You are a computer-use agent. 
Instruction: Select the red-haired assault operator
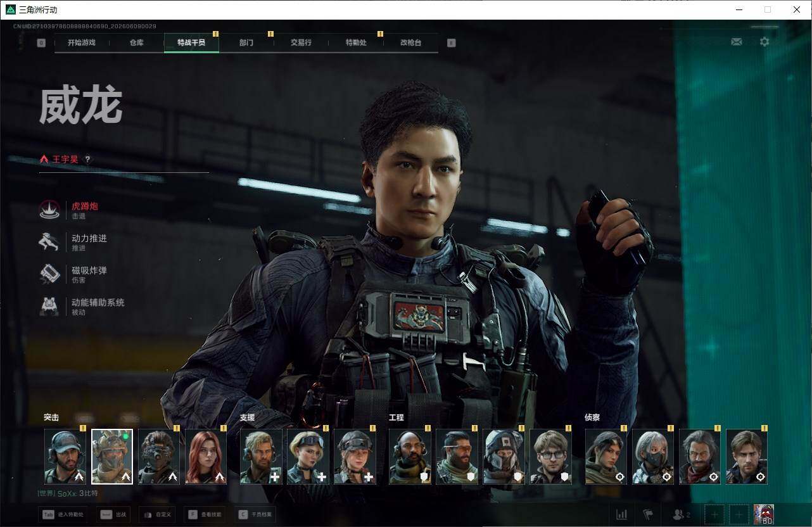(x=206, y=457)
